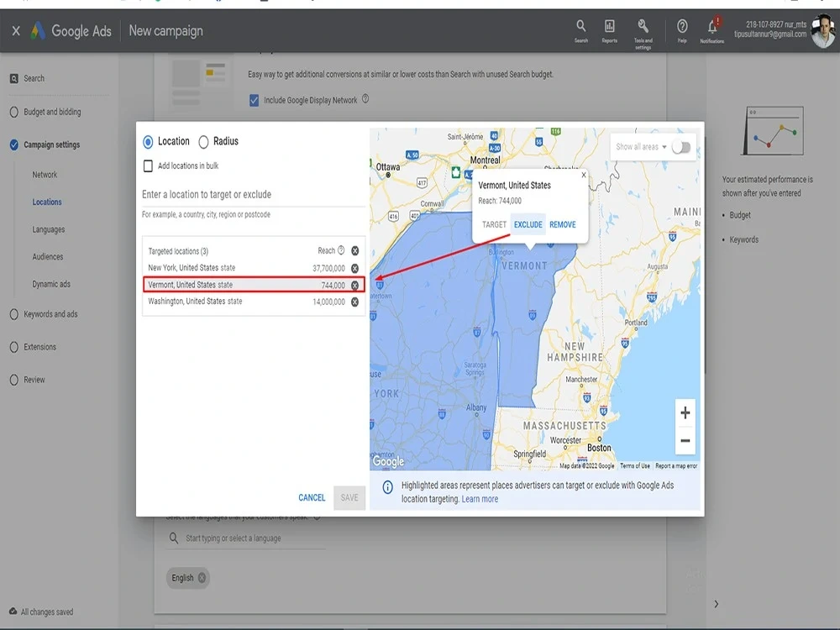Expand the side panel chevron arrow
The image size is (840, 630).
(x=717, y=604)
